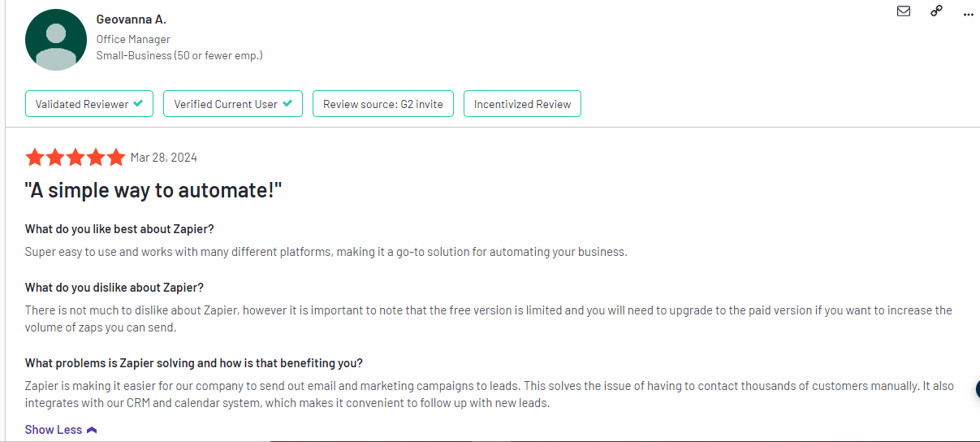This screenshot has height=442, width=980.
Task: Click the Show Less chevron arrow
Action: [x=92, y=430]
